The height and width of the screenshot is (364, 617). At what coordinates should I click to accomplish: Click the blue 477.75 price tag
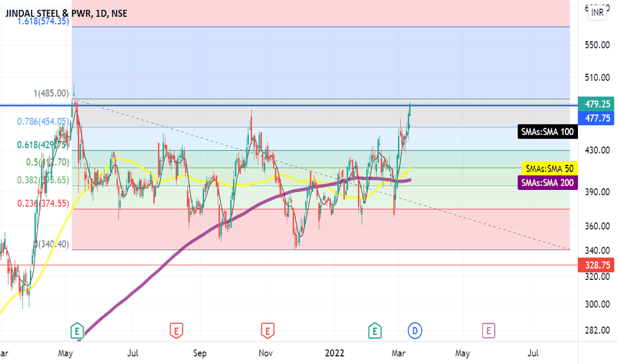(x=596, y=118)
